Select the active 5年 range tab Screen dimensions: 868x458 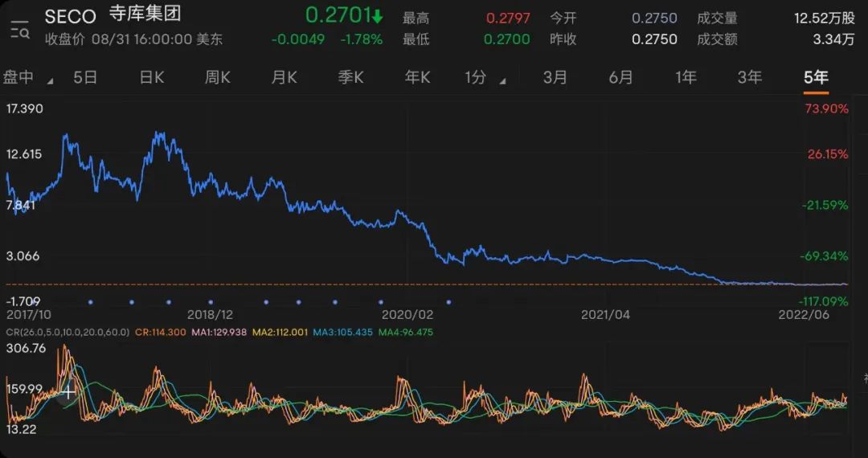816,77
